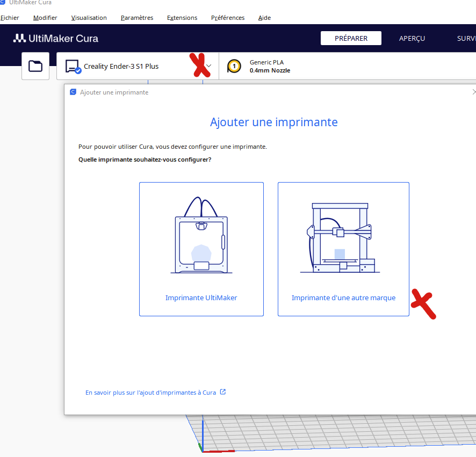
Task: Open the Fichier menu
Action: click(10, 18)
